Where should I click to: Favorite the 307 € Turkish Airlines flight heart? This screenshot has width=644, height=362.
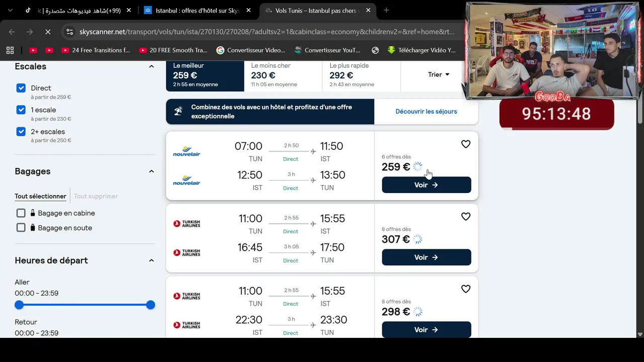[466, 217]
